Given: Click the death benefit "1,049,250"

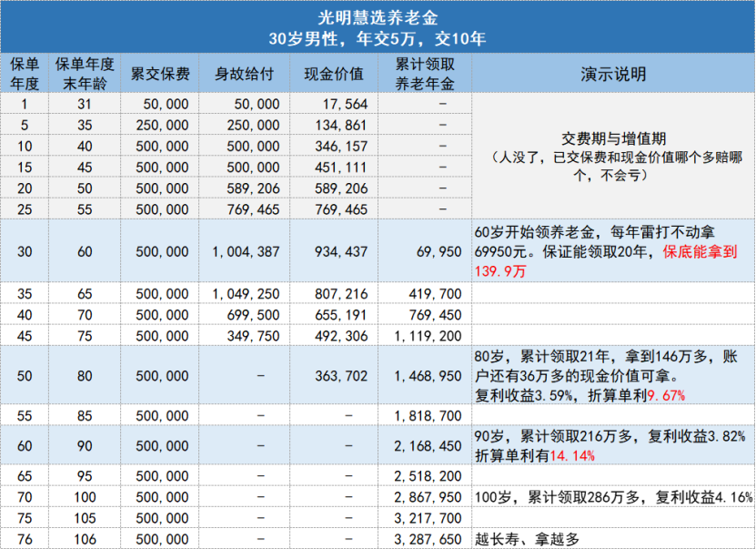Looking at the screenshot, I should click(246, 293).
